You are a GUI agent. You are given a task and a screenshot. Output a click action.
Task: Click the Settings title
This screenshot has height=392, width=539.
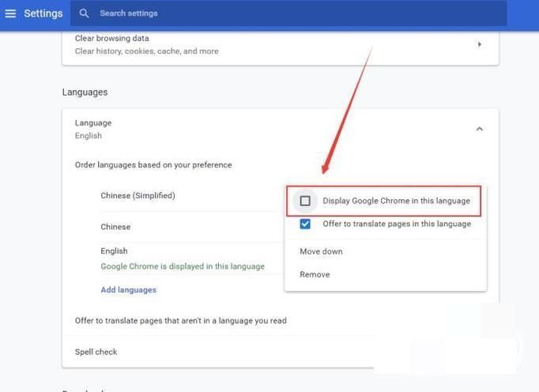(x=43, y=13)
